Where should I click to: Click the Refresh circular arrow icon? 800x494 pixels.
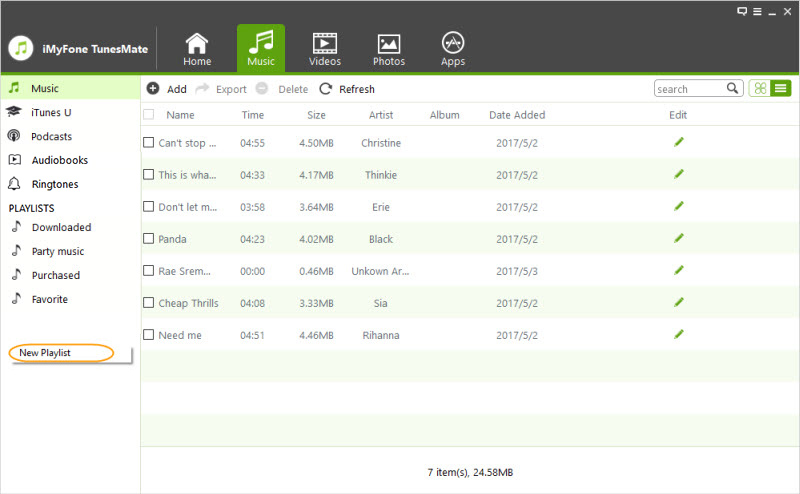[x=326, y=89]
